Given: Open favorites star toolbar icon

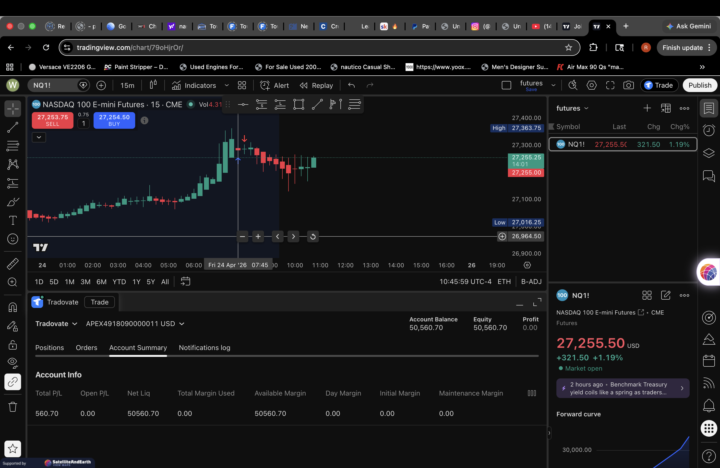Looking at the screenshot, I should pyautogui.click(x=13, y=449).
